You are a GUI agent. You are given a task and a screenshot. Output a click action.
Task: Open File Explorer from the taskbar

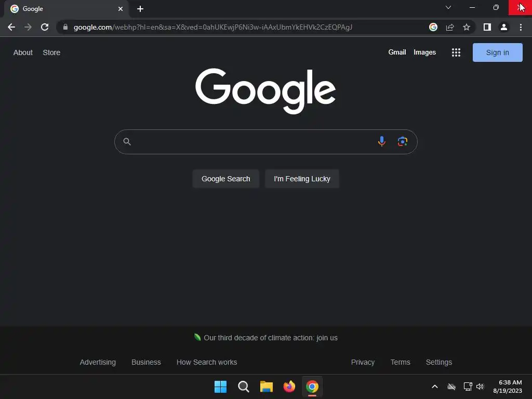[267, 387]
